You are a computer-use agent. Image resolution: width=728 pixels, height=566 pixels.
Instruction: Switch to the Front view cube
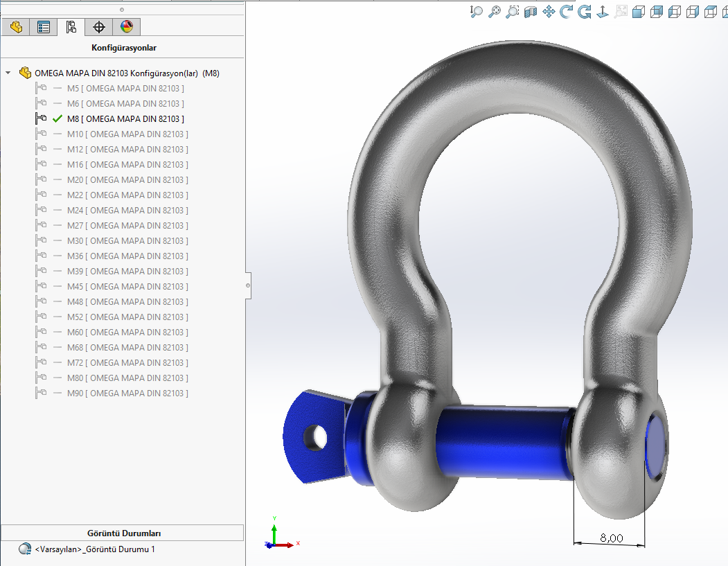[639, 12]
